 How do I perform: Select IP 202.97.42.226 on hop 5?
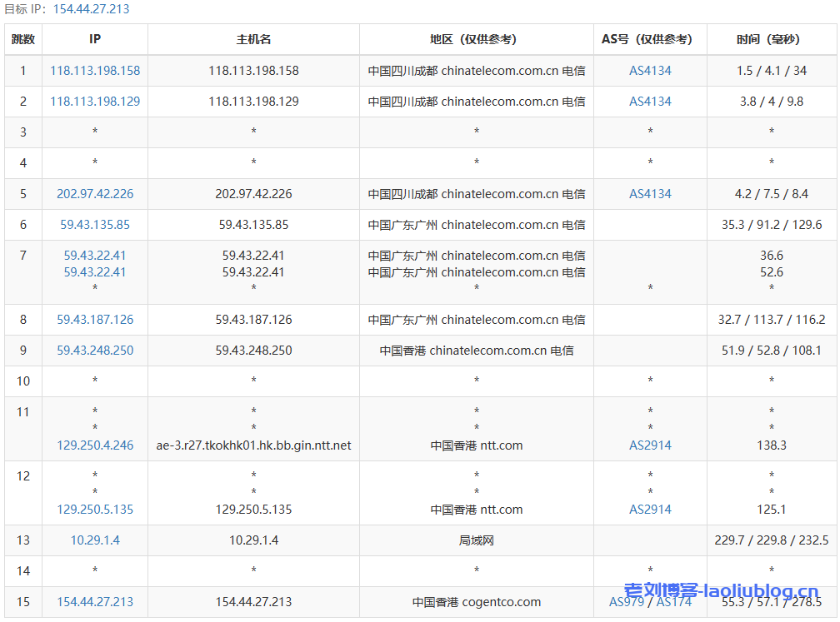pos(94,193)
